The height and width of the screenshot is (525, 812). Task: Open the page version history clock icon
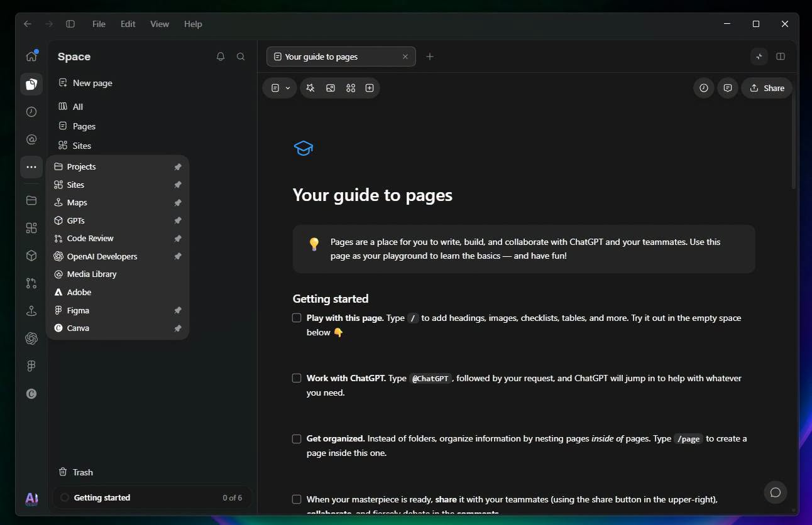click(704, 88)
